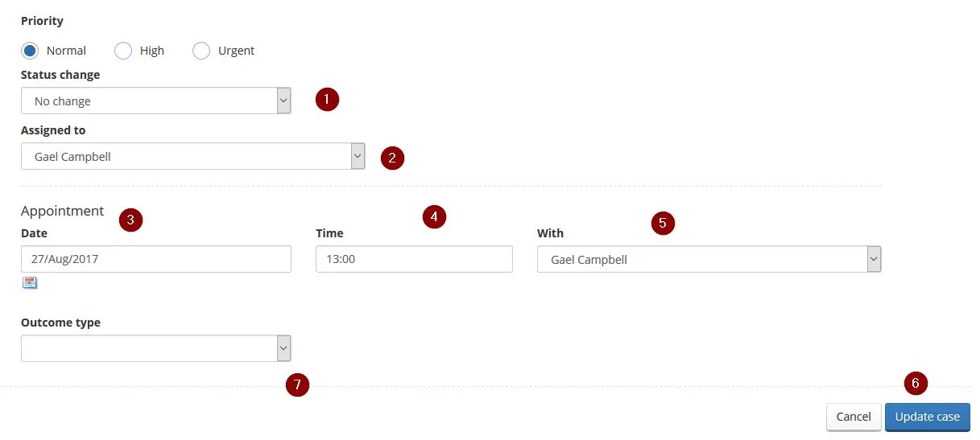Click red annotation marker number 2

point(392,158)
